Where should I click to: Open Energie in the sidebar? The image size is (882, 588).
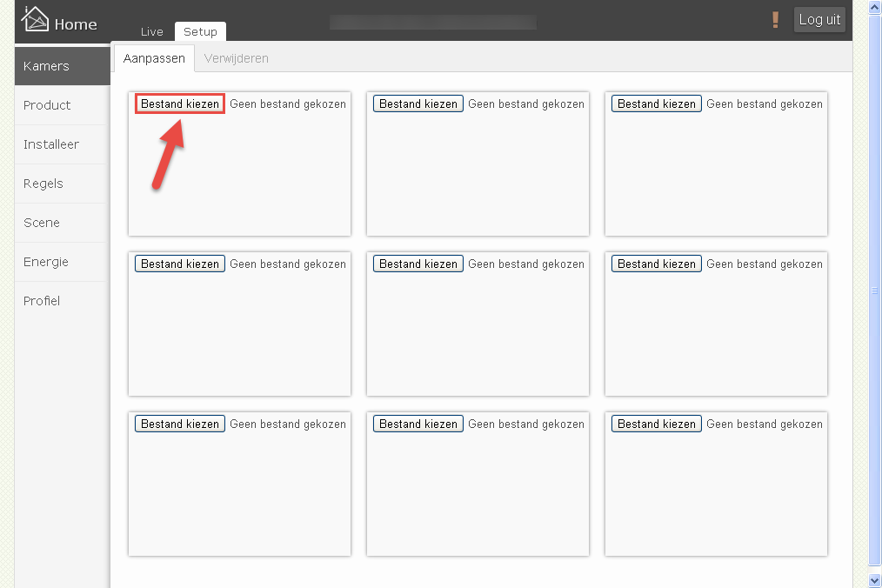tap(62, 262)
